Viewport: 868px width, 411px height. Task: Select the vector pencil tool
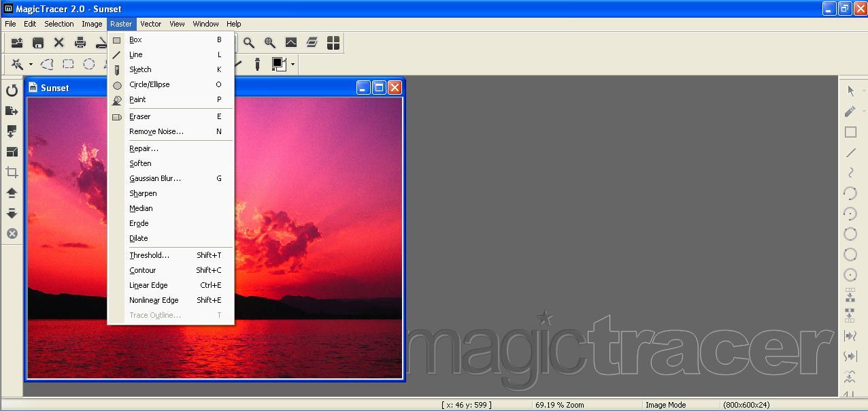pos(850,111)
